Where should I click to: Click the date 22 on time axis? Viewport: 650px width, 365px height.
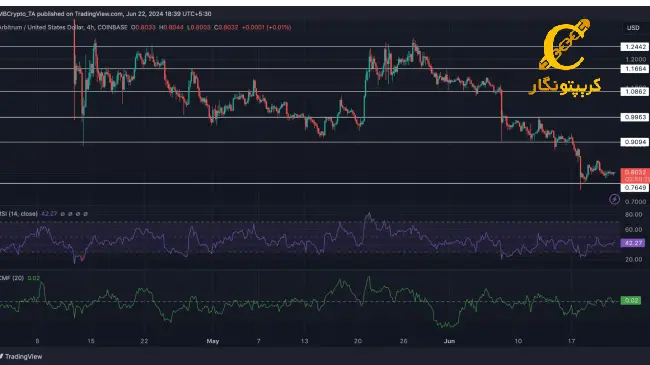144,341
